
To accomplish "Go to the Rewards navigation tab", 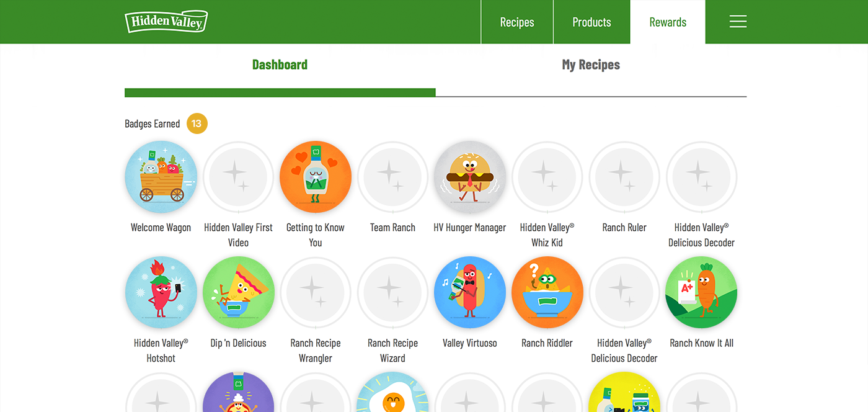I will pos(668,22).
